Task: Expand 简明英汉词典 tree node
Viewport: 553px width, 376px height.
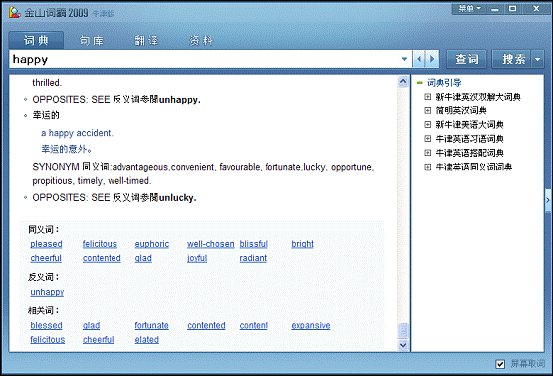Action: tap(427, 110)
